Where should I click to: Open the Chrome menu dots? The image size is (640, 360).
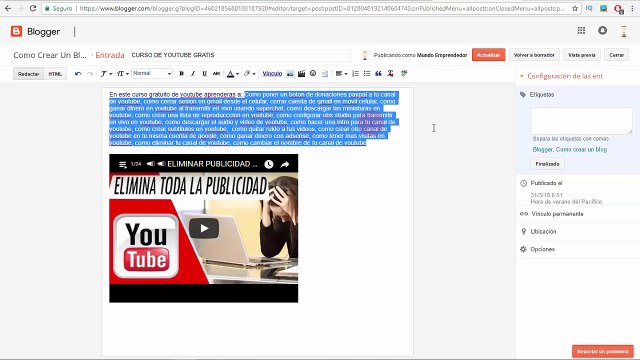pyautogui.click(x=632, y=8)
